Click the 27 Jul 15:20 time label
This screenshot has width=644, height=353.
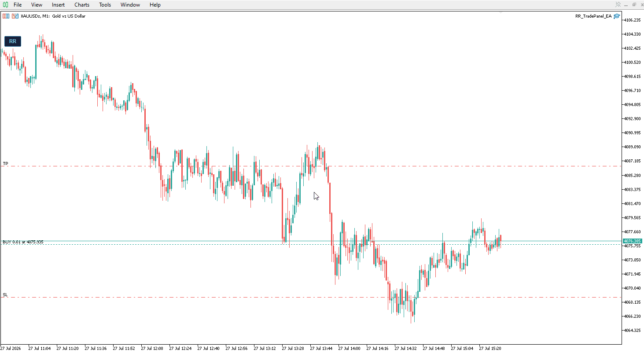tap(490, 349)
